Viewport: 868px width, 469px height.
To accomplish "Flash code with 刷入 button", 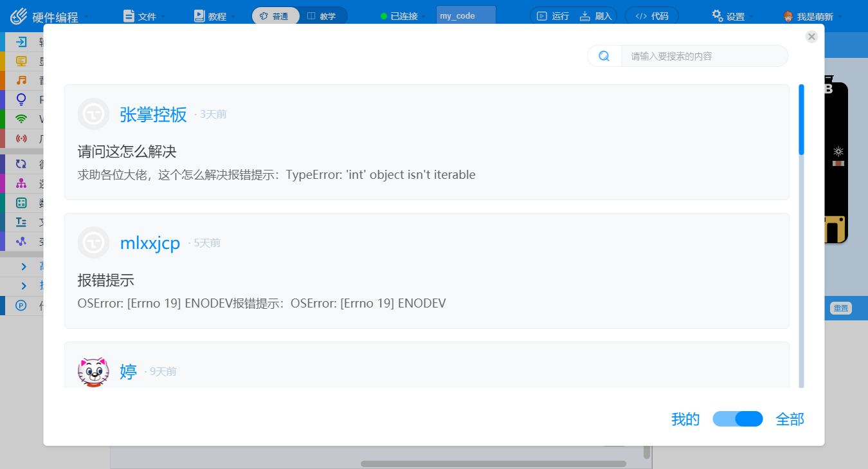I will coord(596,16).
